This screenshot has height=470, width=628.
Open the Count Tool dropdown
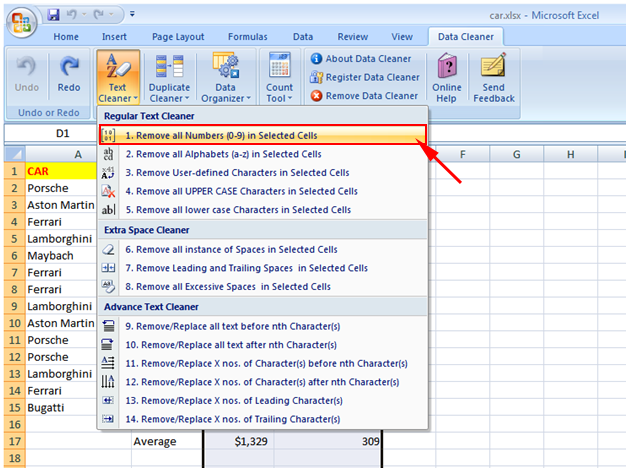(x=279, y=77)
